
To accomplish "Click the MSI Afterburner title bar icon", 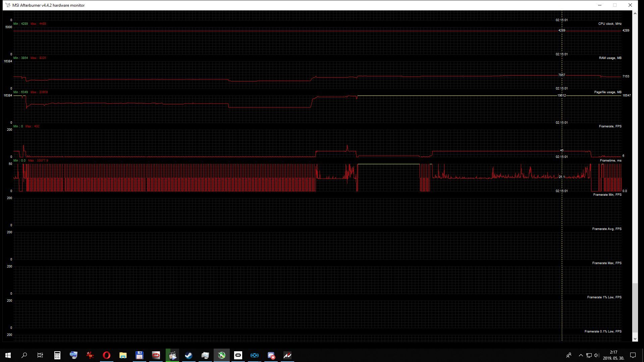I will point(8,5).
